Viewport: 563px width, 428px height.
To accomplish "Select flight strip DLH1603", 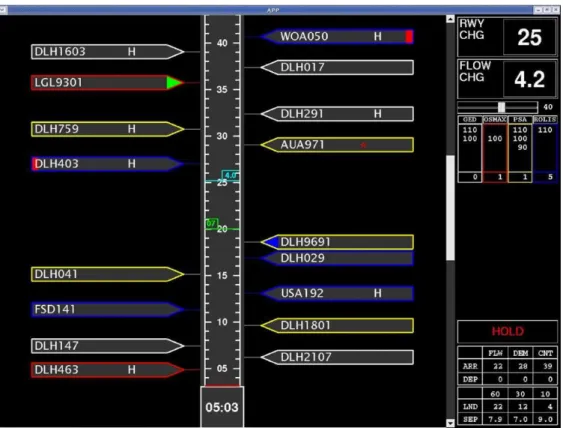I will pos(108,52).
